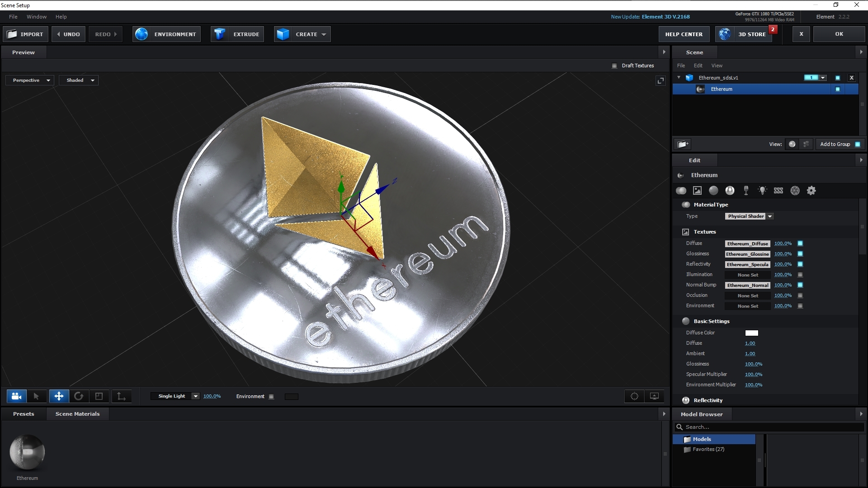Click the camera mode icon
Viewport: 868px width, 488px height.
[16, 396]
